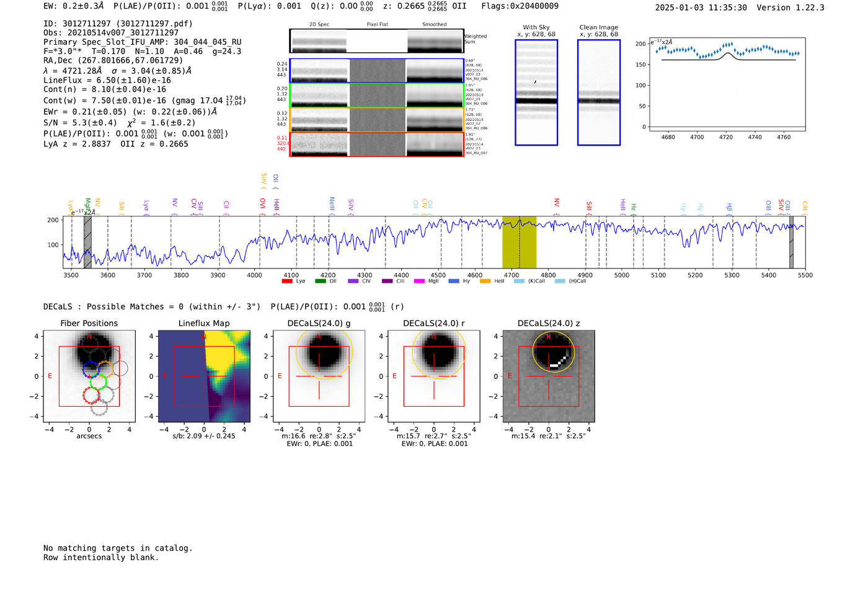Click the 'EW: 0.2±0.3Å' header value
The width and height of the screenshot is (868, 591).
(x=74, y=6)
